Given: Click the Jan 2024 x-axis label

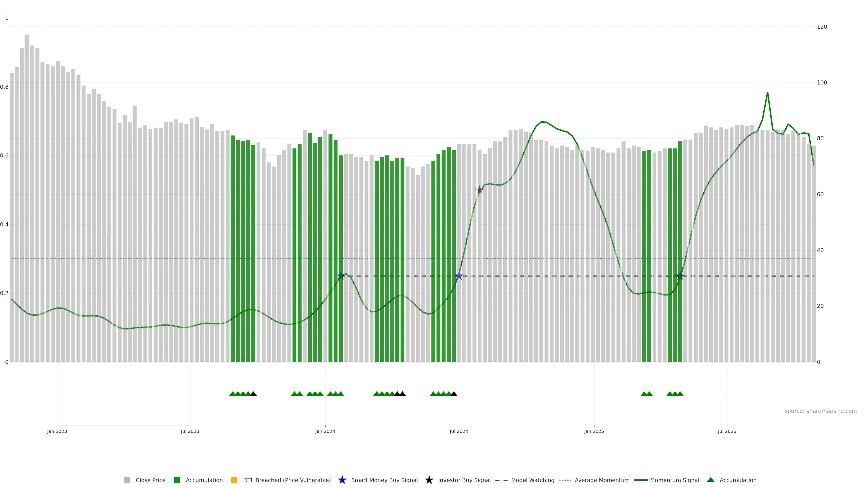Looking at the screenshot, I should coord(325,431).
